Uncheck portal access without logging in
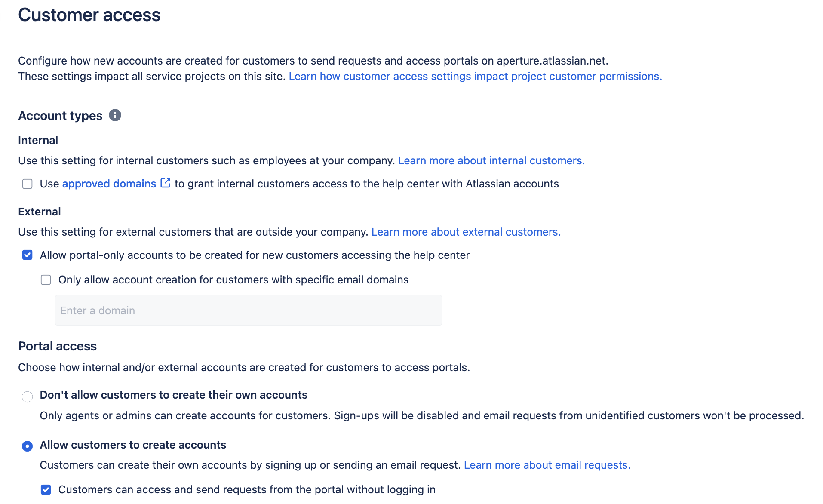 click(46, 489)
